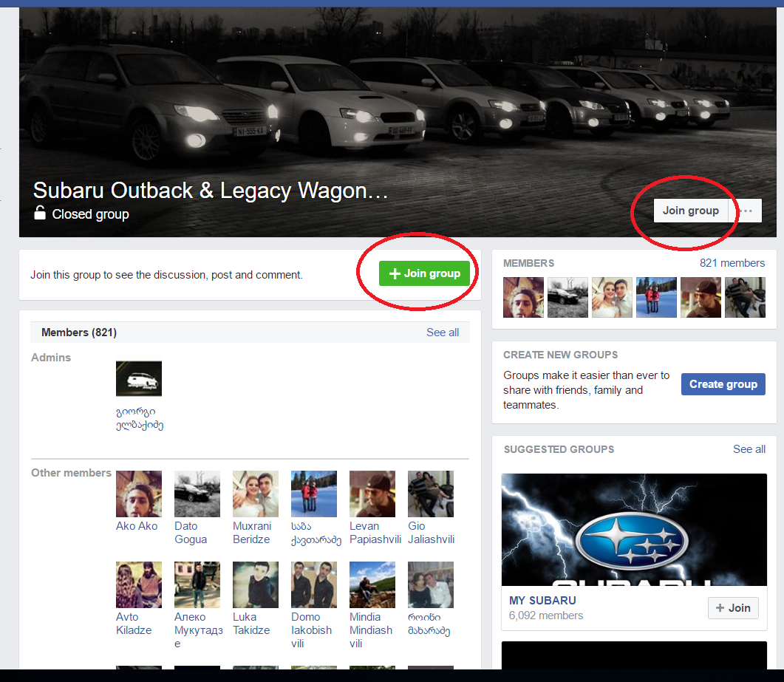
Task: Click the Members (821) section header
Action: pyautogui.click(x=79, y=333)
